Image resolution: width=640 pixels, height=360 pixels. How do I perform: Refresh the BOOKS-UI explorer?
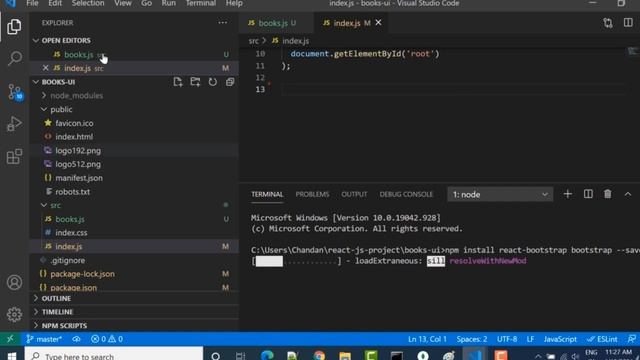[213, 82]
